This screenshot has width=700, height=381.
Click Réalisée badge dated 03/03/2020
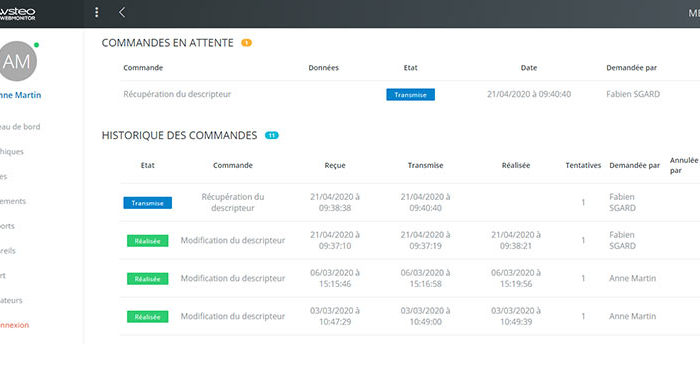click(147, 317)
